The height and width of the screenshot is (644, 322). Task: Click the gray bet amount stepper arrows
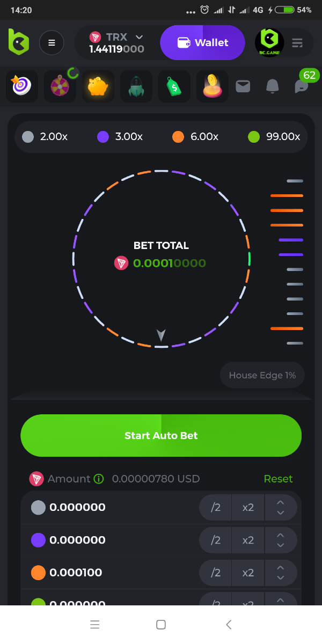tap(280, 507)
